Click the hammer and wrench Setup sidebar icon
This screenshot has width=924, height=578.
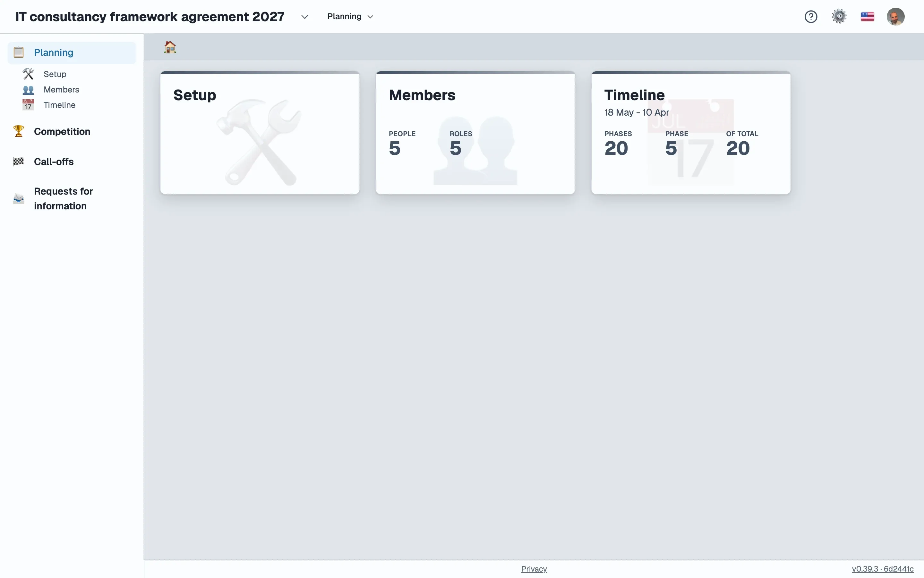click(28, 74)
